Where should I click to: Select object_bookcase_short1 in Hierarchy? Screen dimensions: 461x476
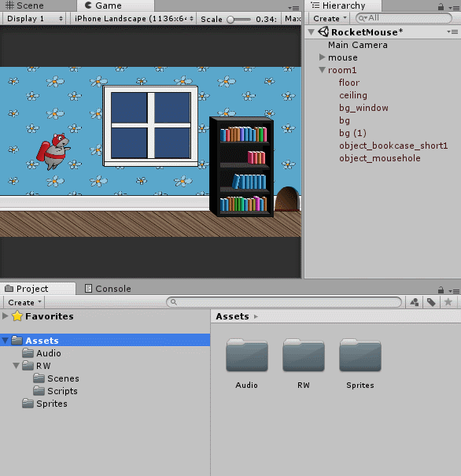tap(393, 146)
